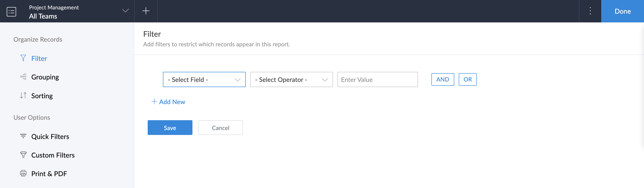
Task: Click the Grouping hierarchy icon
Action: 23,77
